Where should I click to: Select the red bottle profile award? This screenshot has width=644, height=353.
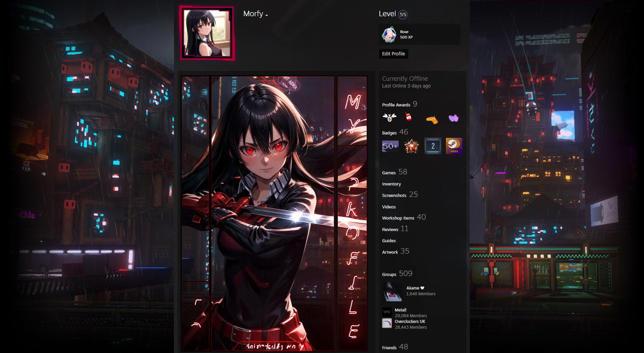(408, 117)
